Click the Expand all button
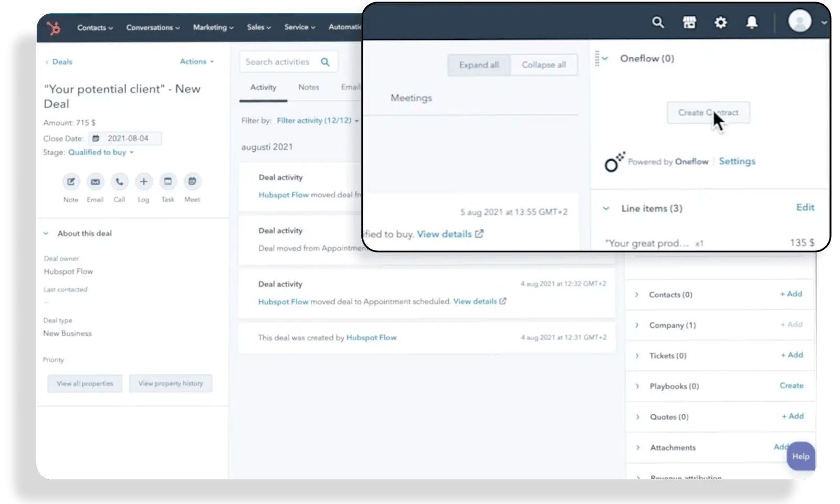The image size is (840, 504). pos(479,65)
